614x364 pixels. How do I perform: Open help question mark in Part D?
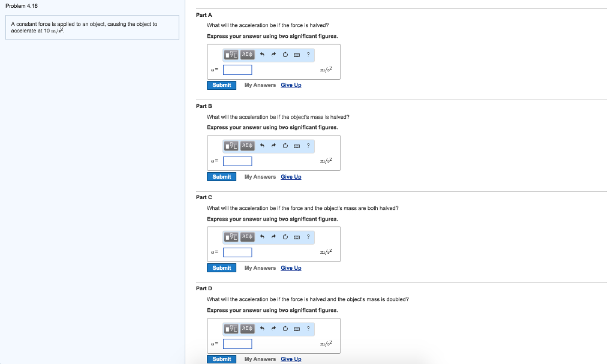[x=308, y=329]
